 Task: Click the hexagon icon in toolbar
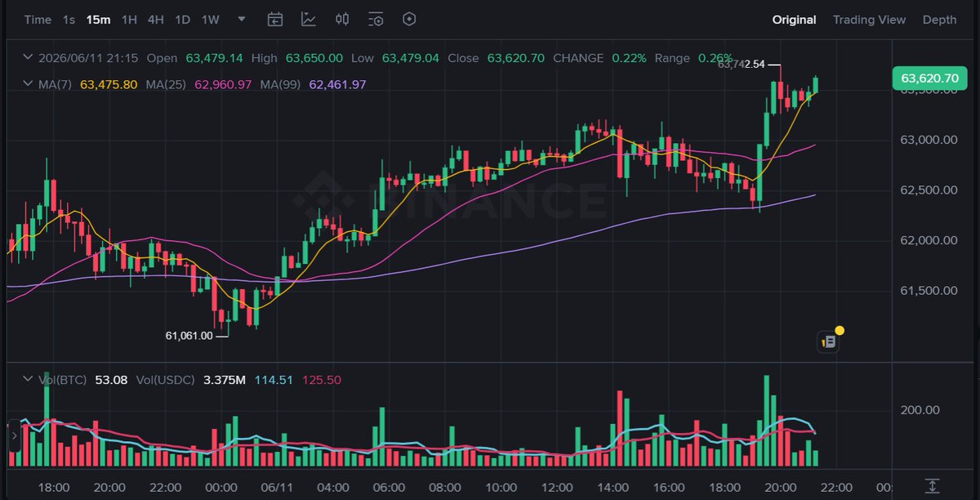[410, 20]
